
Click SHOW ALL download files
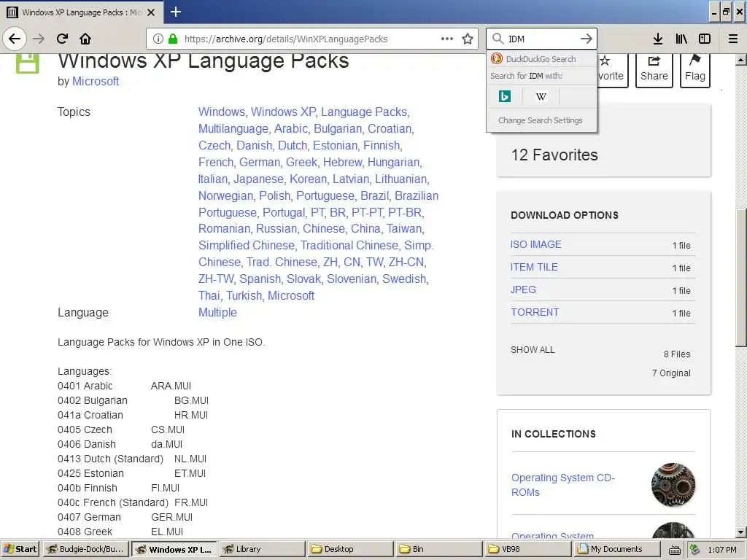[533, 349]
